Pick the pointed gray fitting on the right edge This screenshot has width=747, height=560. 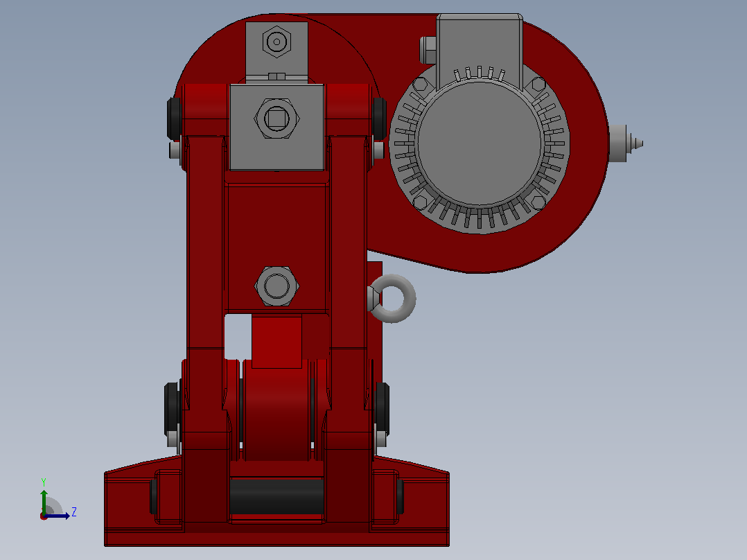click(626, 143)
